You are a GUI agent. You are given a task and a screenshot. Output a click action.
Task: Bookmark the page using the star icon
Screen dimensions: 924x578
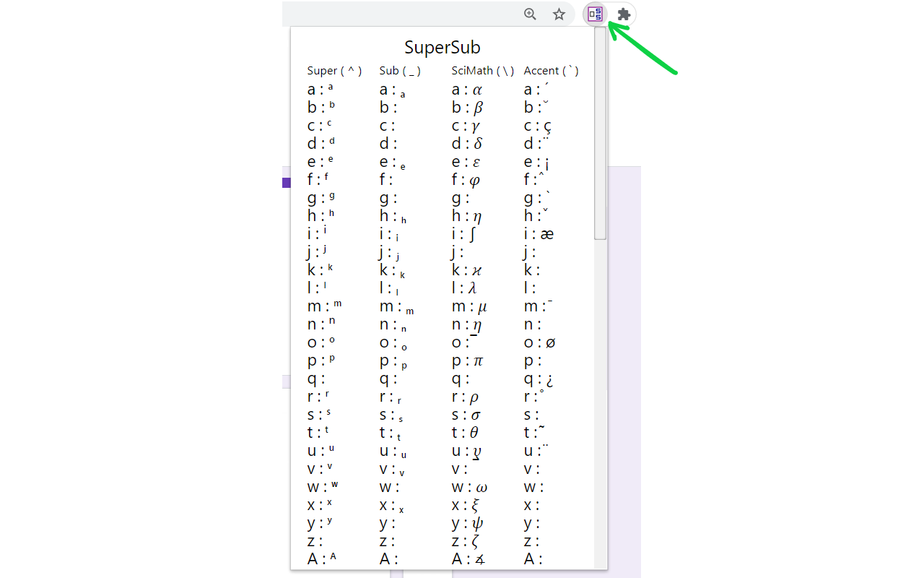(x=559, y=14)
